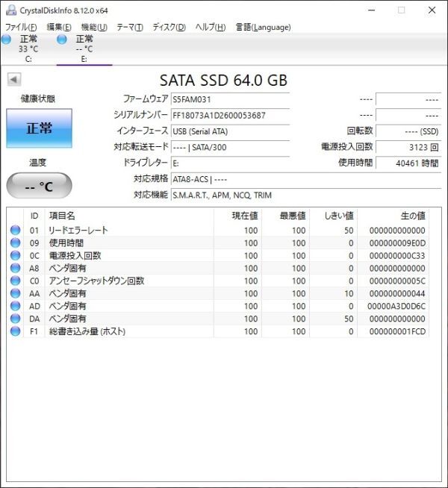Open the 編集(E) menu
The image size is (448, 488).
59,28
